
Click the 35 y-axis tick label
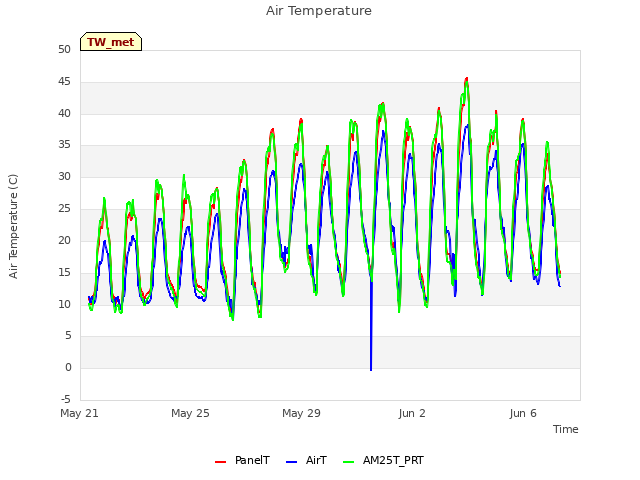[x=64, y=145]
